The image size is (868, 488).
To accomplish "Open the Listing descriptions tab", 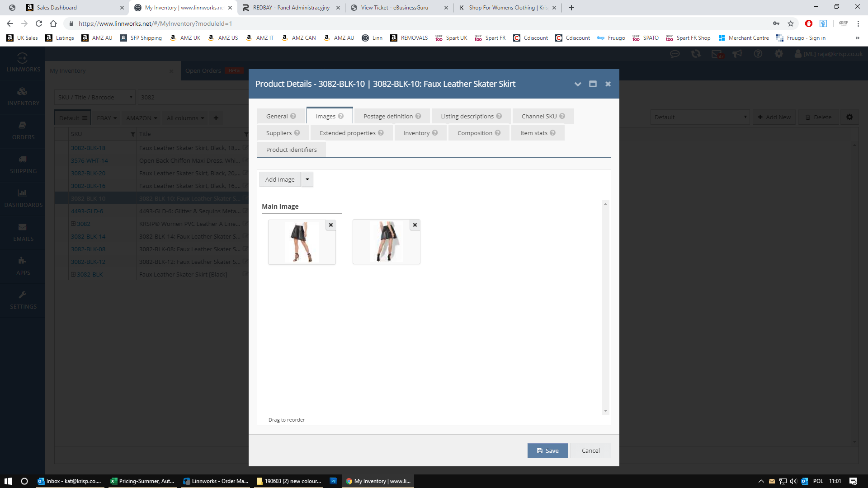I will coord(467,116).
